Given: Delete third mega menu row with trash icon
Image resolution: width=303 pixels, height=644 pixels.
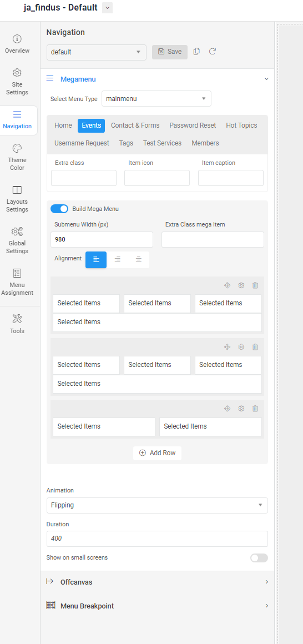Looking at the screenshot, I should point(255,408).
